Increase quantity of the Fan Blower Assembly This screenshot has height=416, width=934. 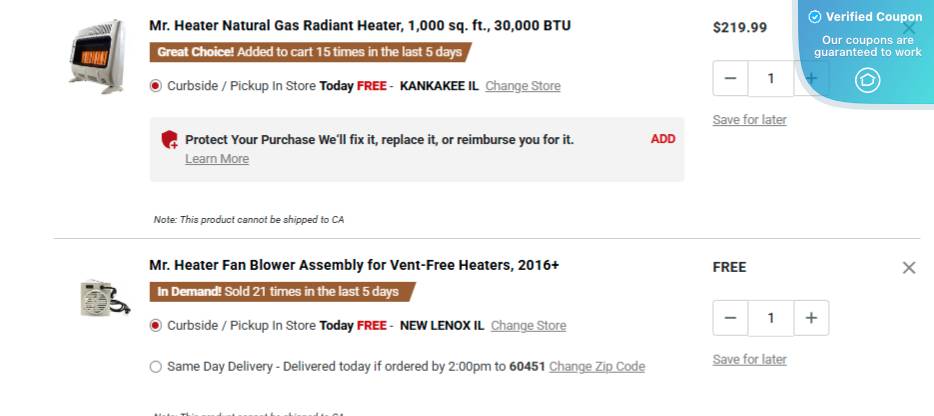click(811, 318)
